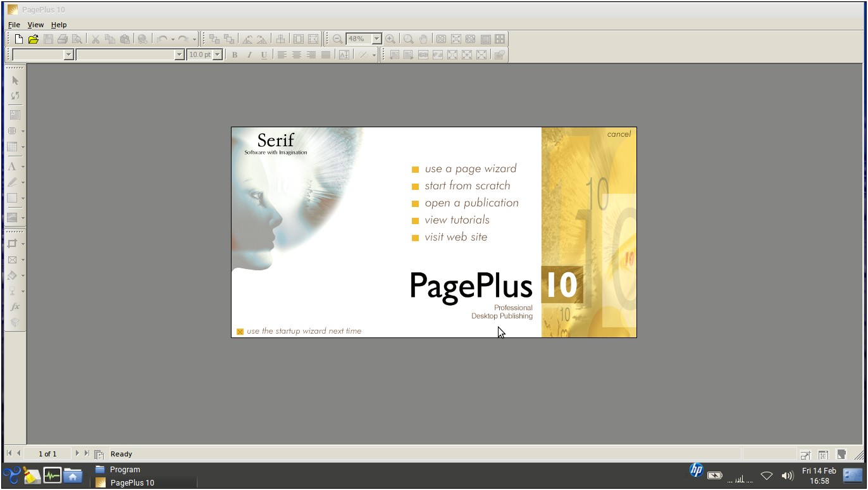The height and width of the screenshot is (490, 868).
Task: Toggle justified text alignment
Action: click(x=326, y=55)
